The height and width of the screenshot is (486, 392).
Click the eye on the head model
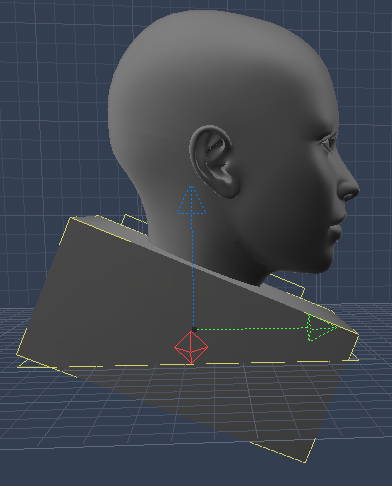(329, 142)
